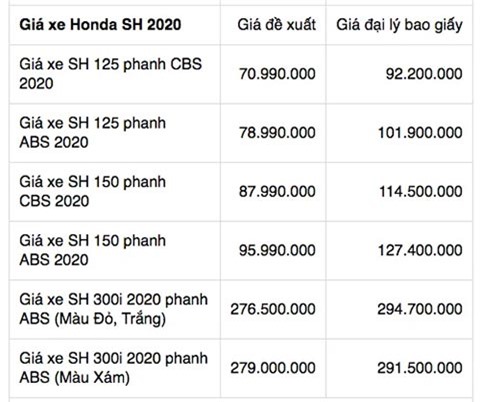Select the 'SH 125 phanh CBS 2020' row label
The height and width of the screenshot is (402, 480).
click(x=110, y=74)
